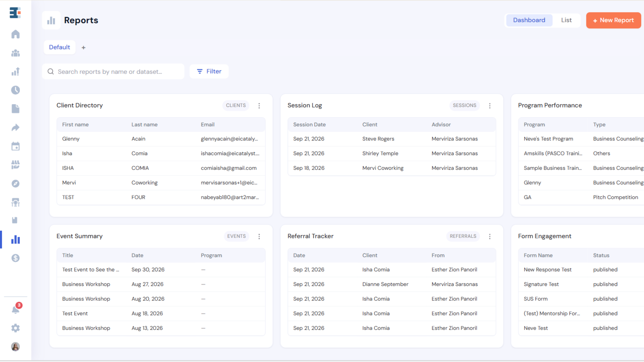This screenshot has width=644, height=362.
Task: Open the desk presenter icon in sidebar
Action: [15, 202]
